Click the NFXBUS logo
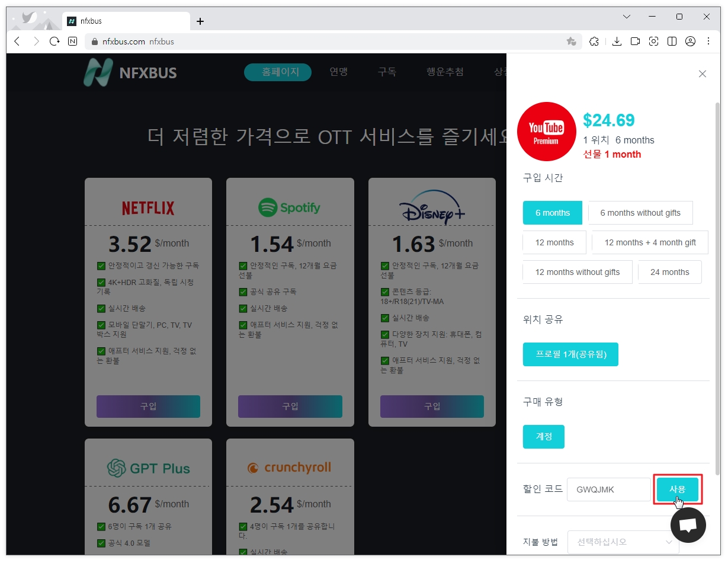This screenshot has width=728, height=563. tap(130, 73)
